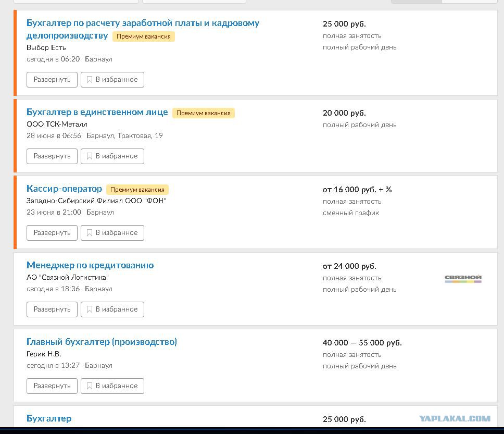Open the bottom Бухгалтер vacancy link
Image resolution: width=504 pixels, height=434 pixels.
coord(49,418)
